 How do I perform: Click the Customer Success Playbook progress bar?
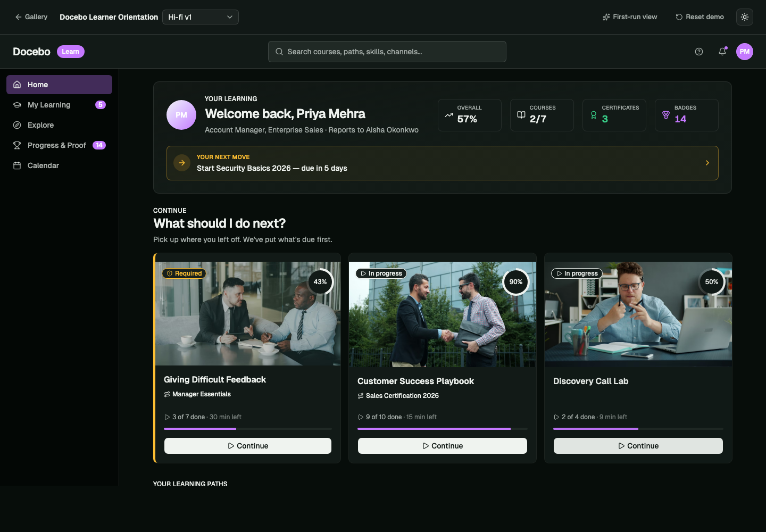tap(443, 429)
